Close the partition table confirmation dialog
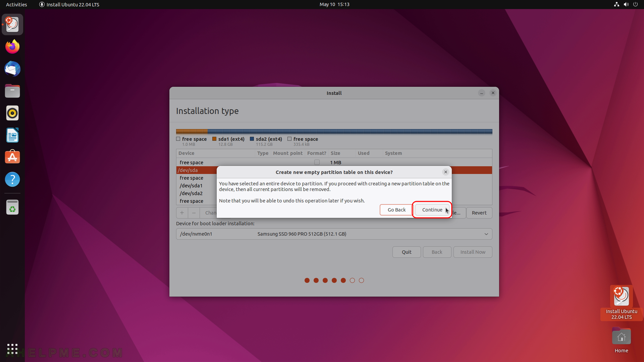Image resolution: width=644 pixels, height=362 pixels. pos(445,172)
